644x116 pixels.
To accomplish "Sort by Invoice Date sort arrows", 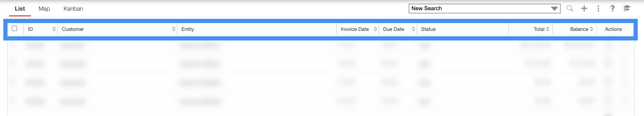I will point(375,29).
